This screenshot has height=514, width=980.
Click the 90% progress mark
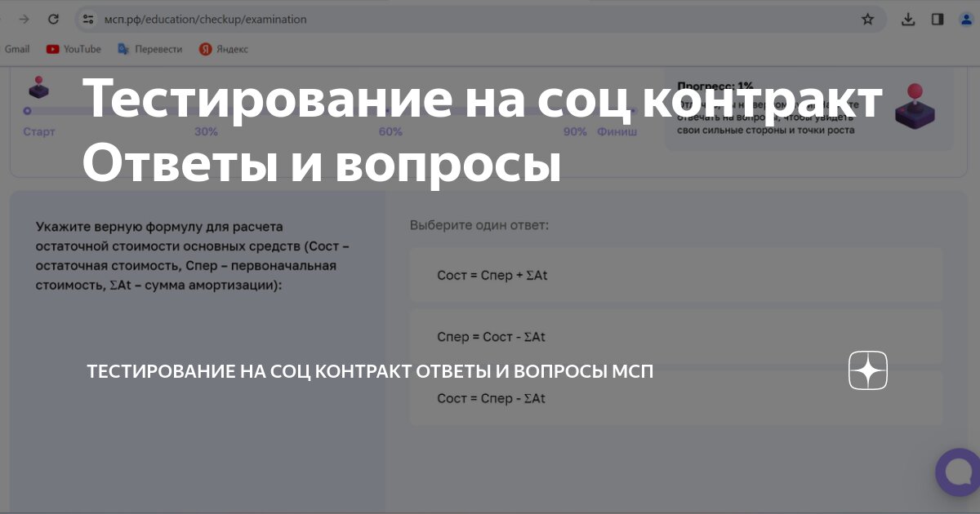pyautogui.click(x=575, y=131)
